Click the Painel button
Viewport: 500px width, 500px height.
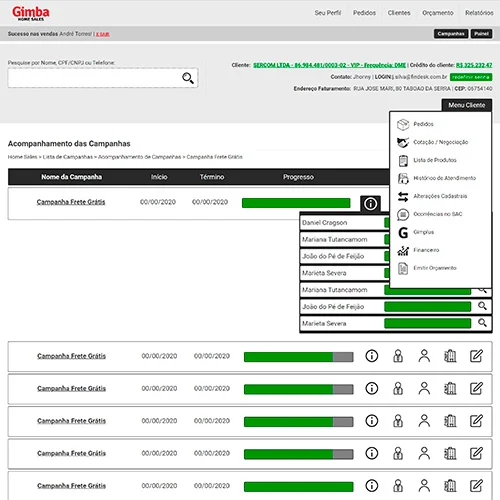[481, 34]
